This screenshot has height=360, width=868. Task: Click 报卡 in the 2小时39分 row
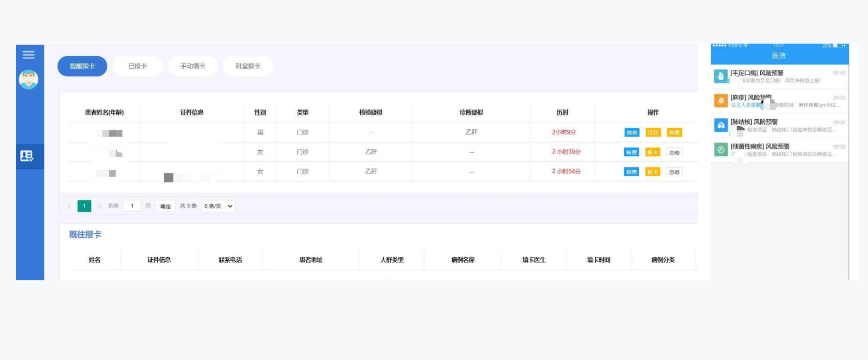[652, 152]
